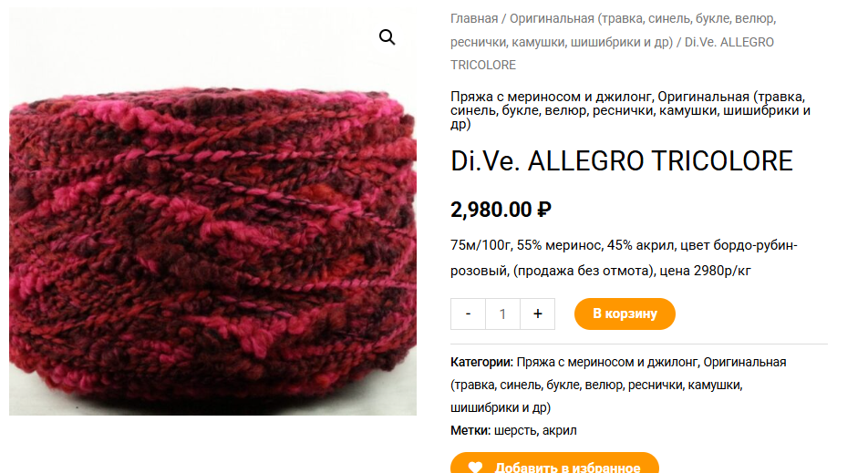
Task: Click the magnifier zoom icon on product photo
Action: point(387,37)
